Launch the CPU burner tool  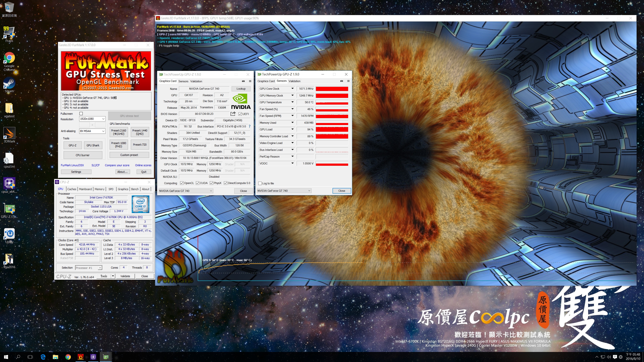click(x=83, y=155)
